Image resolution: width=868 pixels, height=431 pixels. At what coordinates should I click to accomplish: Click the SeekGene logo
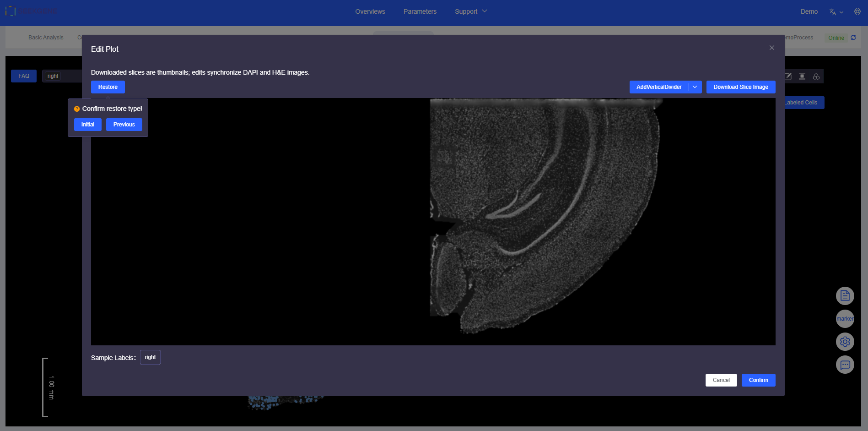click(31, 11)
